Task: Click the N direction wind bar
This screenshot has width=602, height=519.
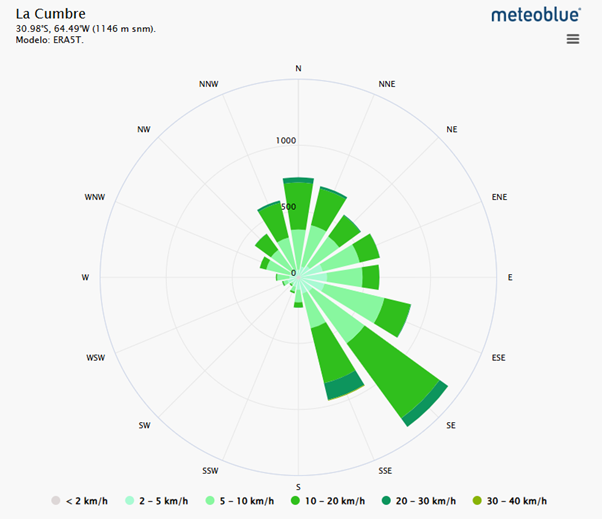Action: tap(298, 200)
